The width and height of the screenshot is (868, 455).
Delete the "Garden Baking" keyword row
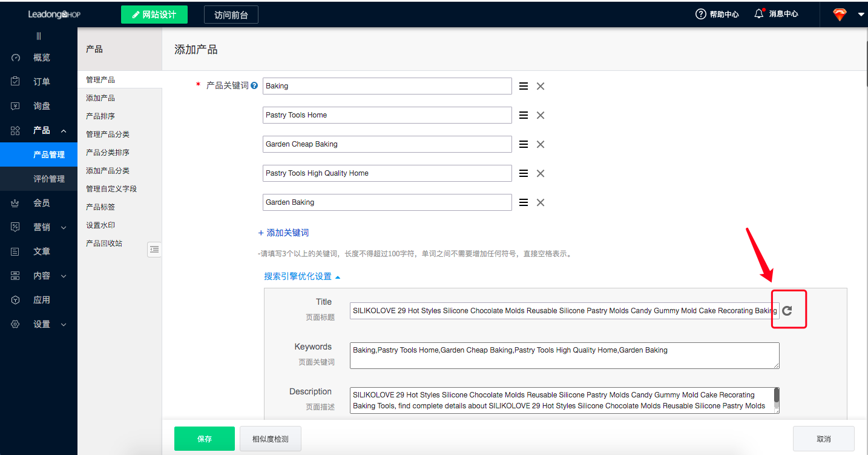541,202
